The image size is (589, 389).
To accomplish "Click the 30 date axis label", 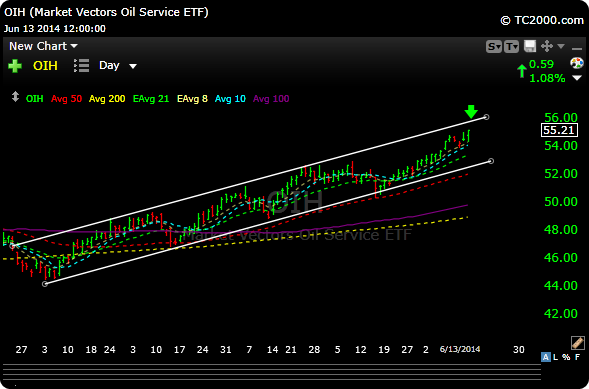I will tap(518, 349).
